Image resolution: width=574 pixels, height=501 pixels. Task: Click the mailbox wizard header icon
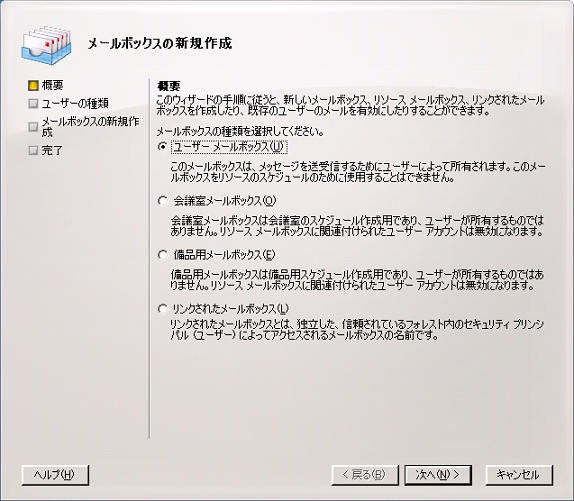(46, 45)
